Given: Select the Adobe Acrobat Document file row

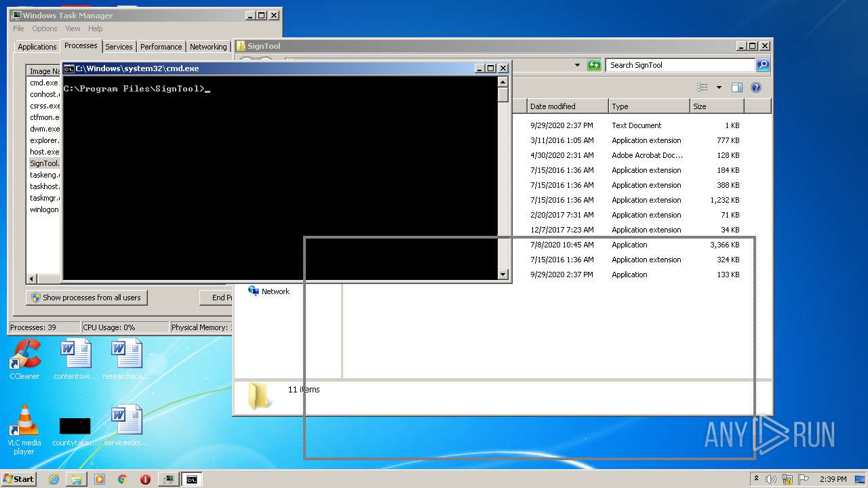Looking at the screenshot, I should [635, 155].
